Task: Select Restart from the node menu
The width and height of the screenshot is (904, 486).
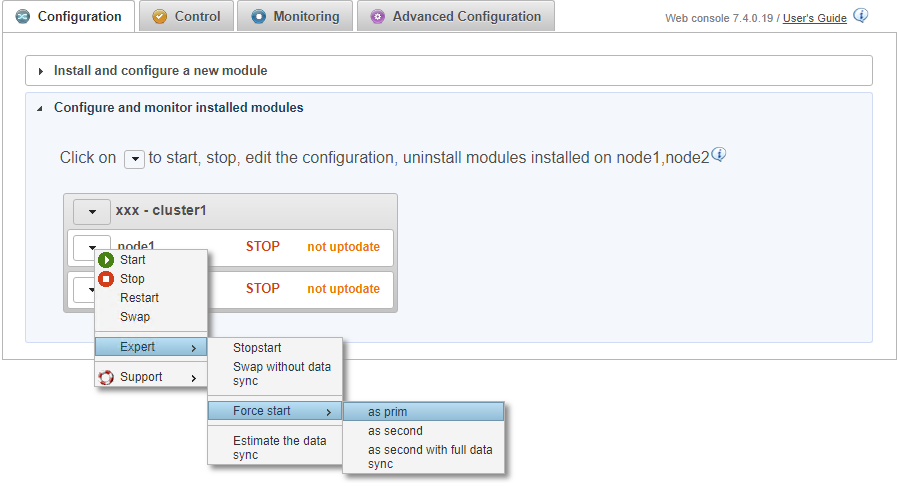Action: pos(140,298)
